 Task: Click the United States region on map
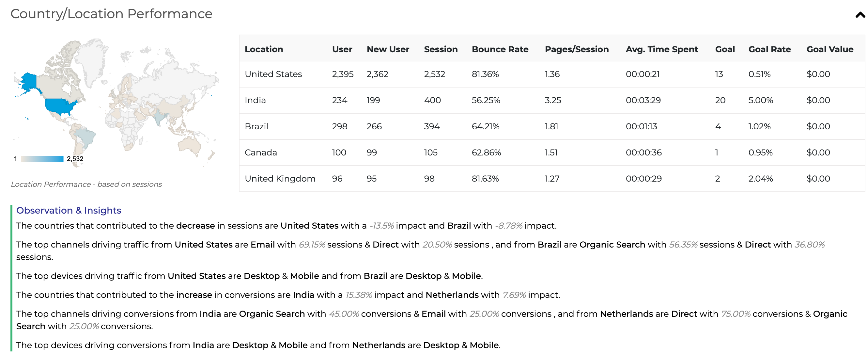click(x=59, y=106)
